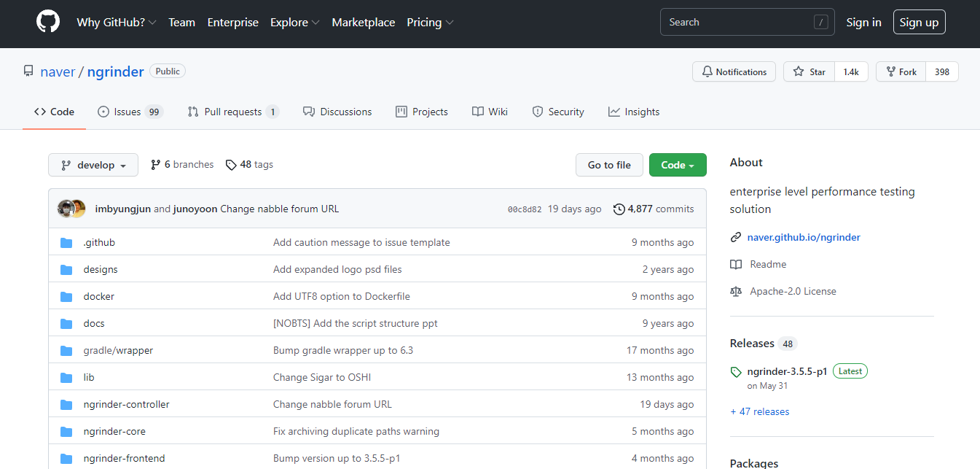Open the Pricing dropdown menu
Viewport: 980px width, 469px height.
[430, 23]
